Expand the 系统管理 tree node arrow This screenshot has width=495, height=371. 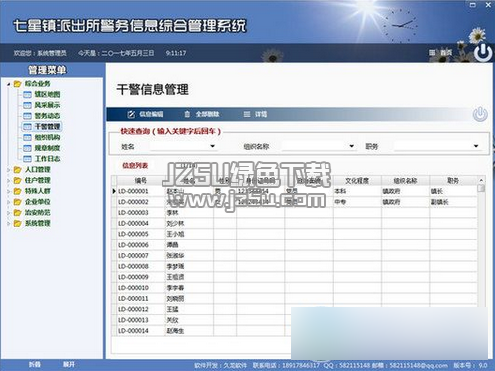click(x=9, y=223)
